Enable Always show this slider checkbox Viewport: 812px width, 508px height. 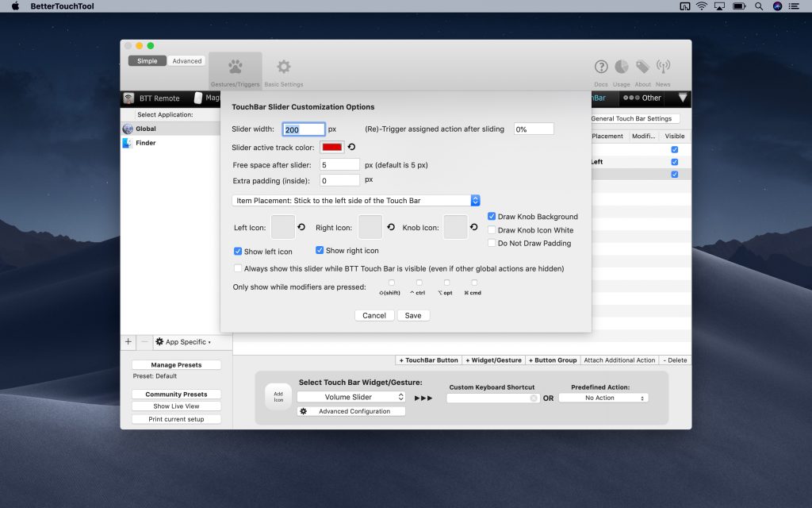tap(238, 268)
